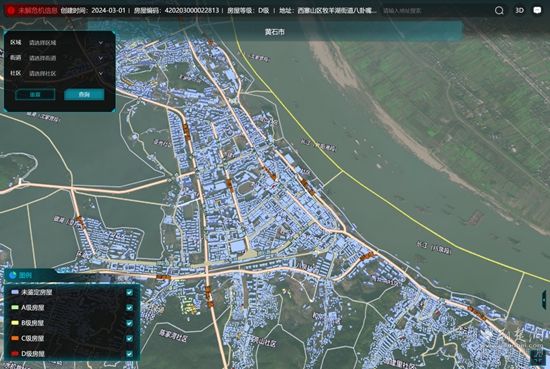Click the 重置 reset button
550x369 pixels.
click(35, 94)
